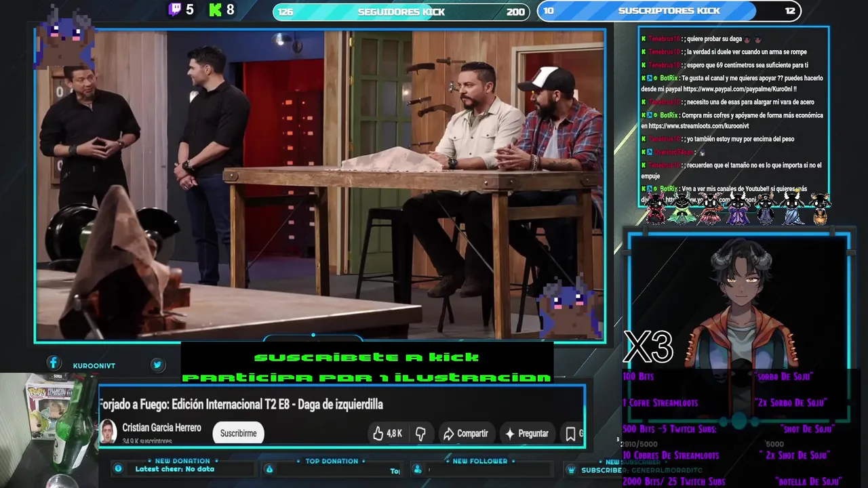
Task: Click the "PARTICIPA POR 1 ILUSTRACION" banner text
Action: [x=366, y=378]
